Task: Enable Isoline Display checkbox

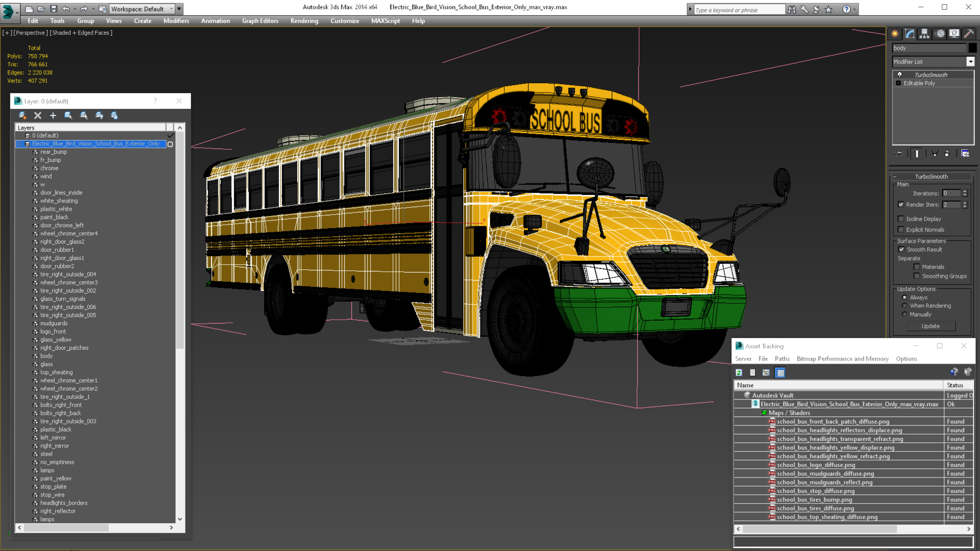Action: click(x=900, y=219)
